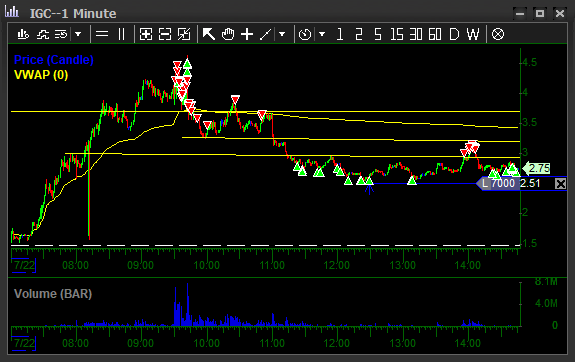Click the IGC--1 Minute window title

pyautogui.click(x=73, y=14)
